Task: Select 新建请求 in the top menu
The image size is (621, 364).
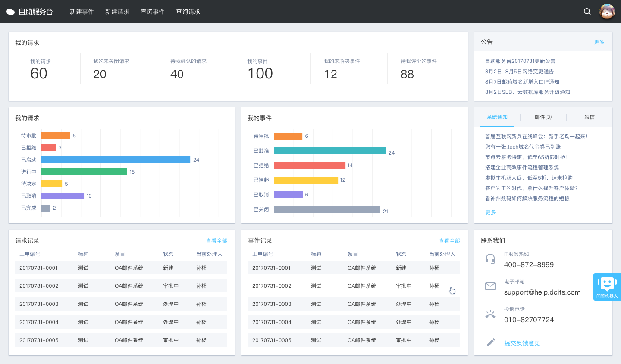Action: click(117, 12)
